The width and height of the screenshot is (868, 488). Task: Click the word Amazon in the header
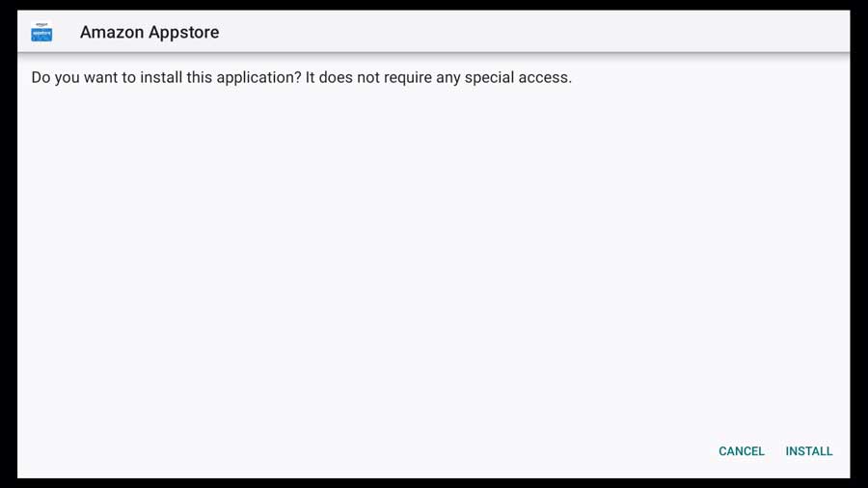coord(112,32)
